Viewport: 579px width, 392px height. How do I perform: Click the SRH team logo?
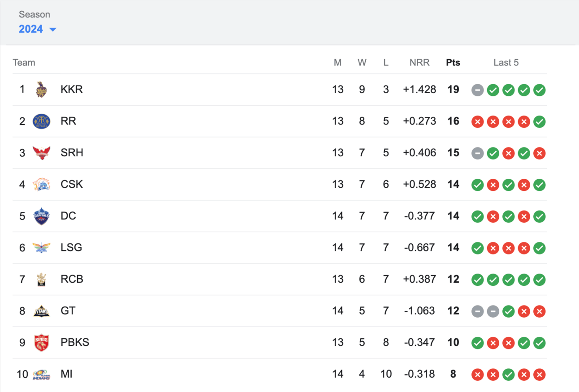tap(42, 153)
